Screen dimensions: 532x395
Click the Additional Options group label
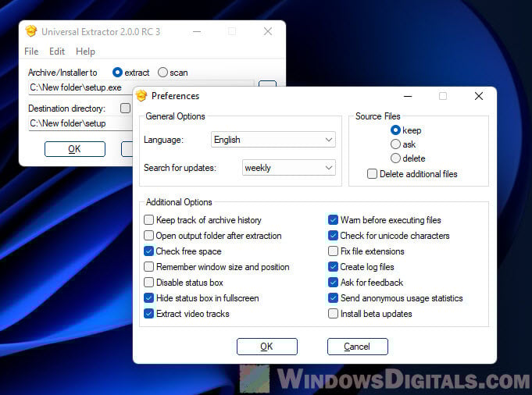point(179,202)
